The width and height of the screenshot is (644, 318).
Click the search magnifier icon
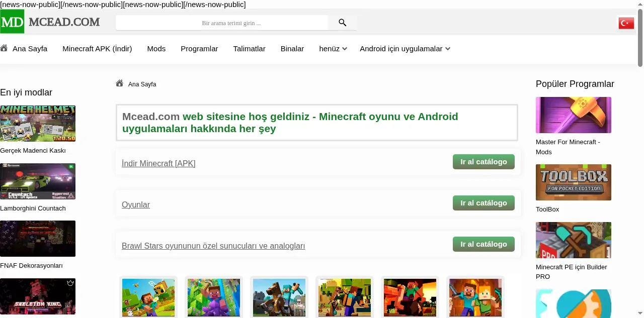tap(343, 23)
